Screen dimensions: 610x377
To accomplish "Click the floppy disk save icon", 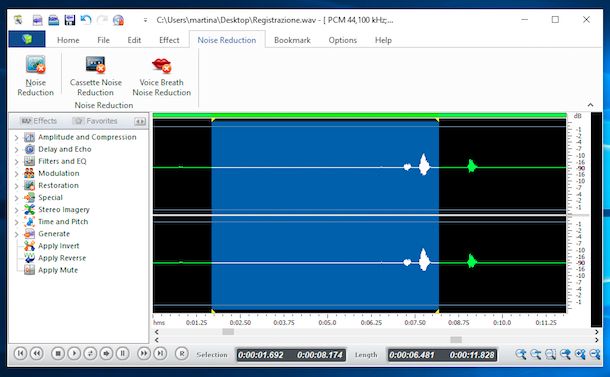I will tap(70, 19).
